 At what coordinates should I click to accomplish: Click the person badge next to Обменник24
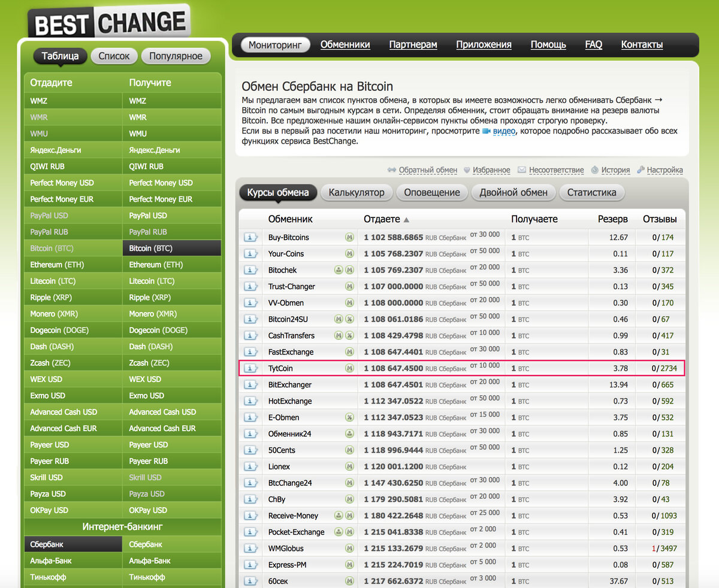point(349,434)
